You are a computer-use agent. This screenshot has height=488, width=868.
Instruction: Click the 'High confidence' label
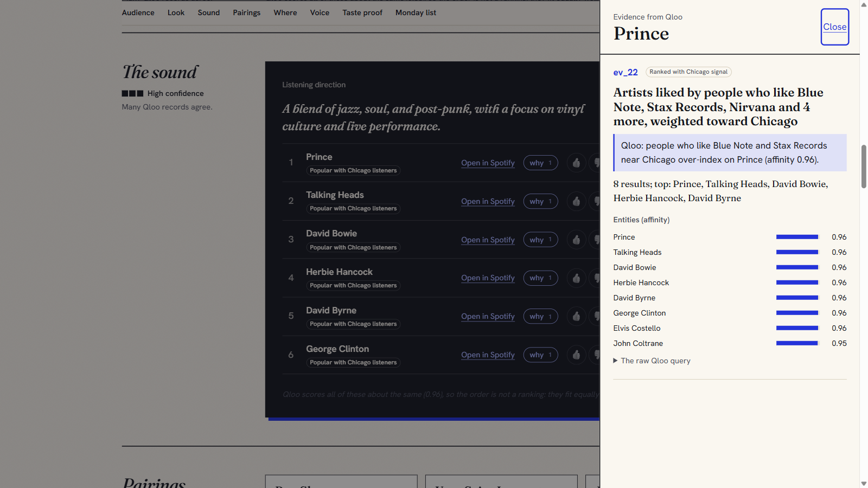click(176, 93)
